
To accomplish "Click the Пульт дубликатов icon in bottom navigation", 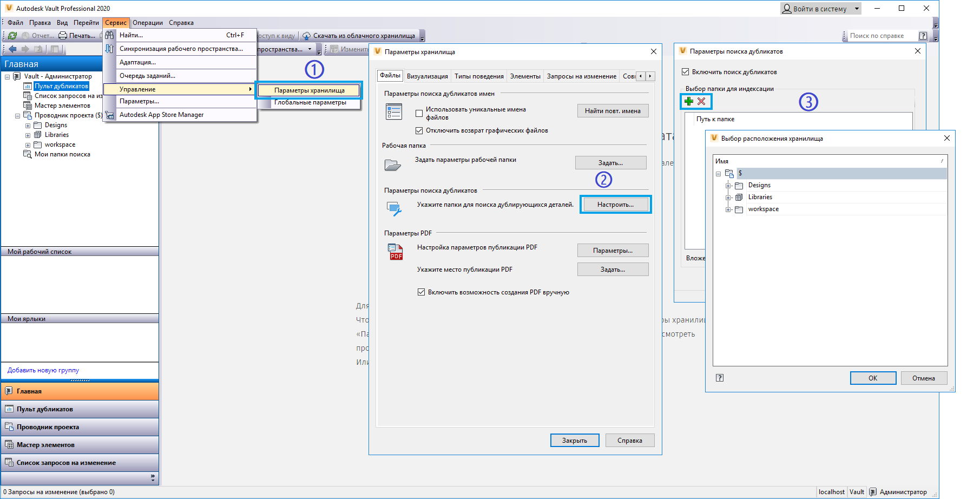I will click(x=9, y=409).
